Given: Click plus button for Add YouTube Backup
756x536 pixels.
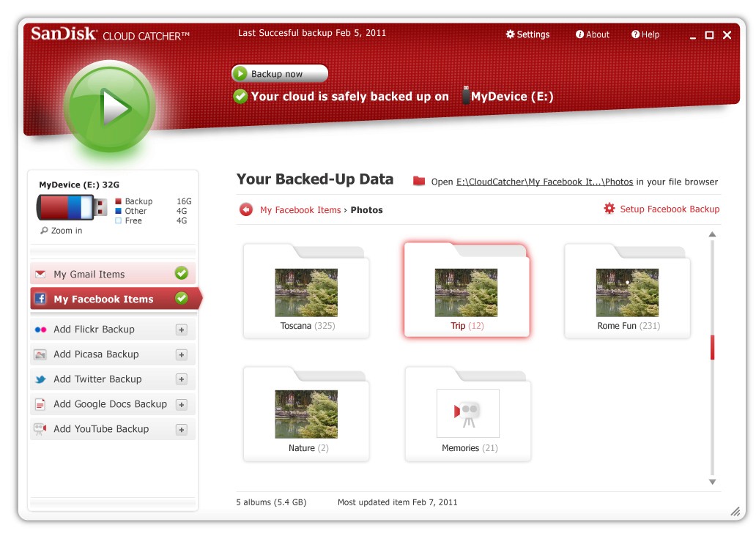Looking at the screenshot, I should pos(181,430).
